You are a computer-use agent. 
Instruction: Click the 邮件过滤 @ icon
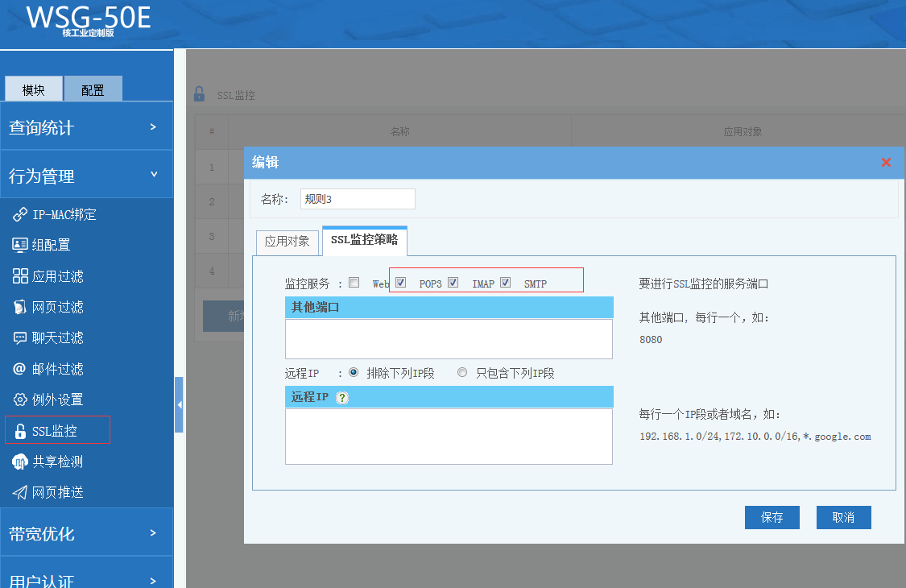[x=20, y=369]
